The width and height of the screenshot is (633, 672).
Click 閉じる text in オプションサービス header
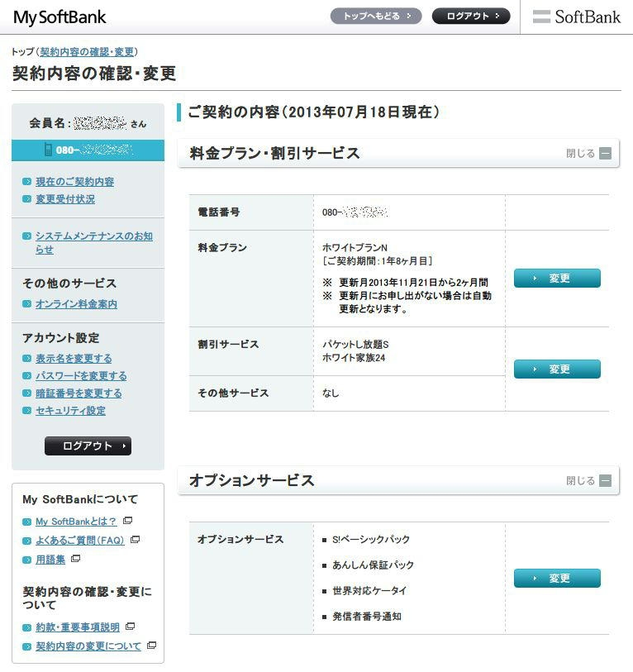tap(580, 480)
